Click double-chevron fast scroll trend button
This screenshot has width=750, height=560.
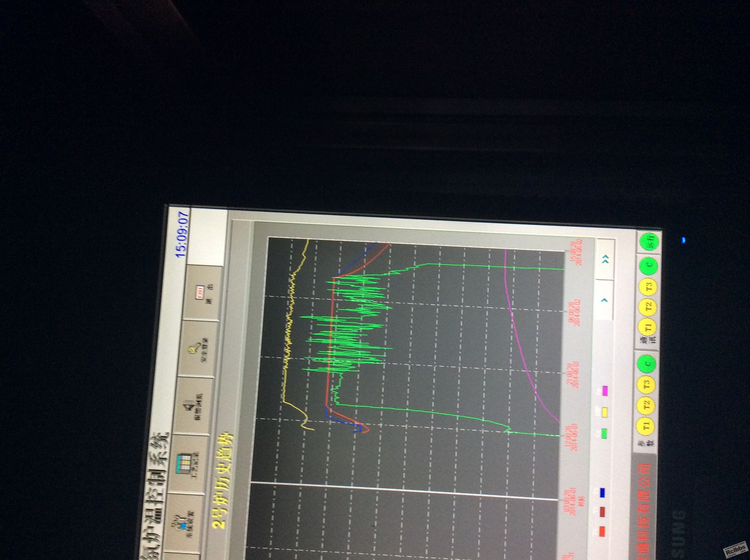click(x=605, y=259)
